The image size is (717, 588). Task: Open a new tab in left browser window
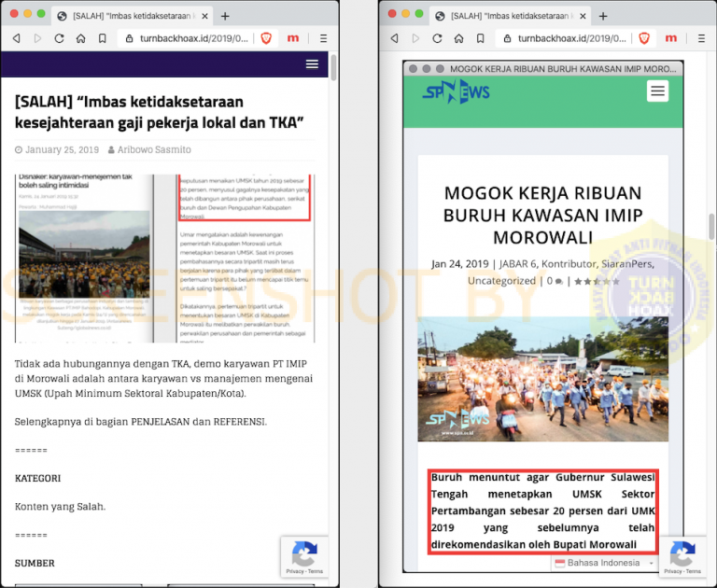tap(225, 16)
